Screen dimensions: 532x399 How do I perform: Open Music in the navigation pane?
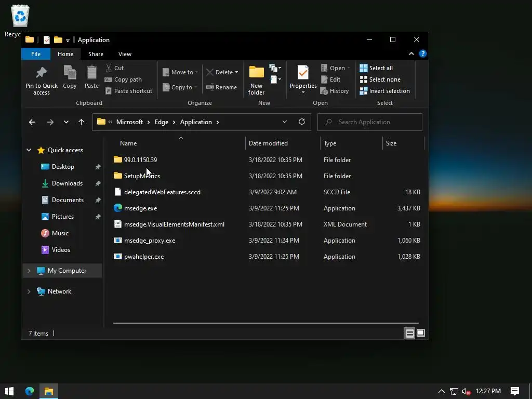tap(60, 233)
